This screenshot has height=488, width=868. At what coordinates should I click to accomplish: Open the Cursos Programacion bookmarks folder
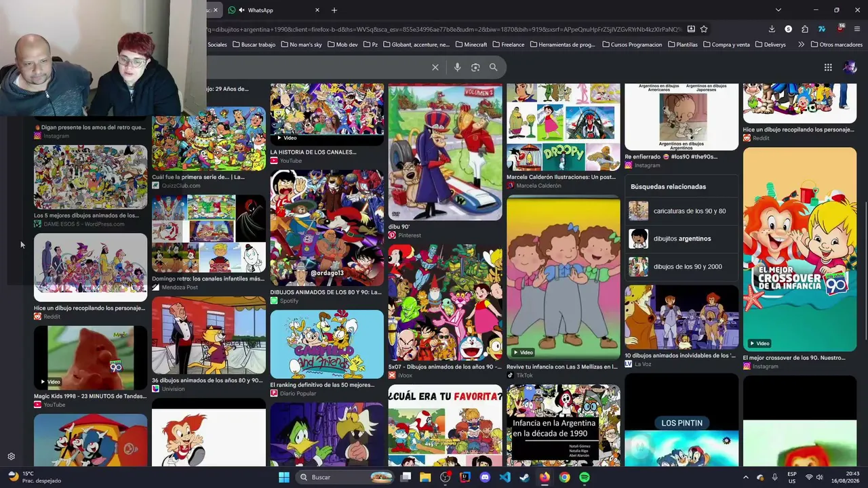(631, 45)
